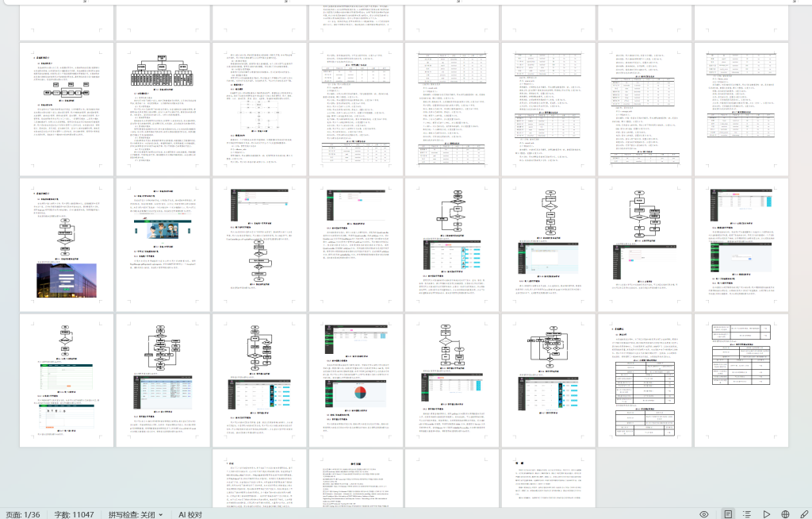
Task: Start reading mode with play icon
Action: [x=767, y=514]
